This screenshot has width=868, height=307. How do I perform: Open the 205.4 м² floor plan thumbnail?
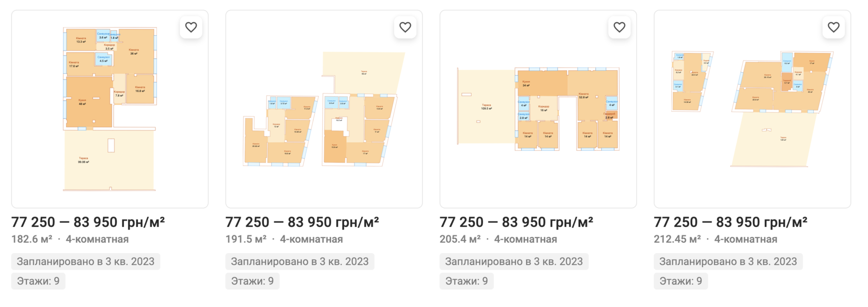pos(538,109)
